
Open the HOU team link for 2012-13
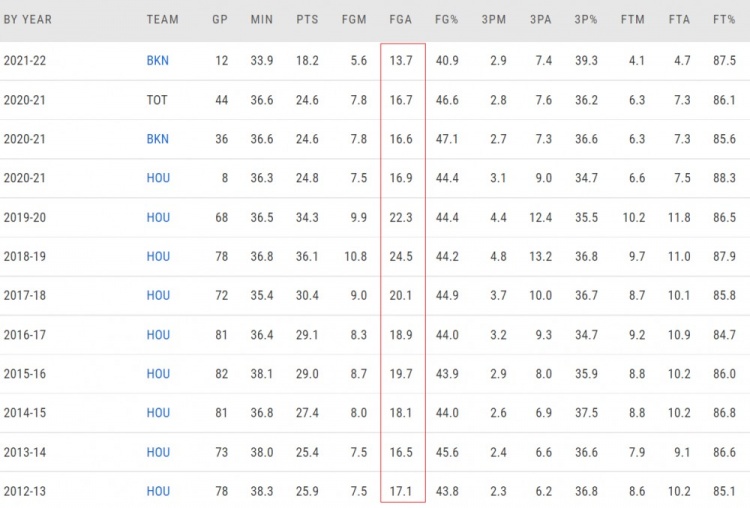click(x=158, y=492)
